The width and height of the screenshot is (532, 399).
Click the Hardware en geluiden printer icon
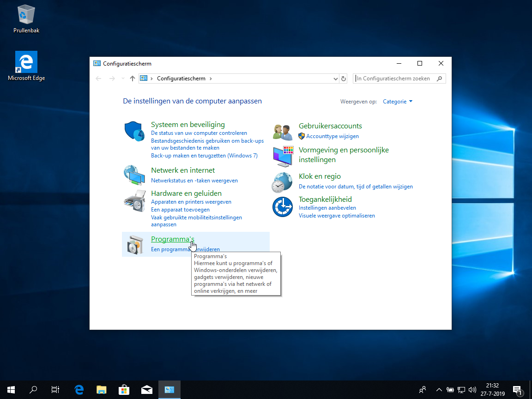point(134,200)
